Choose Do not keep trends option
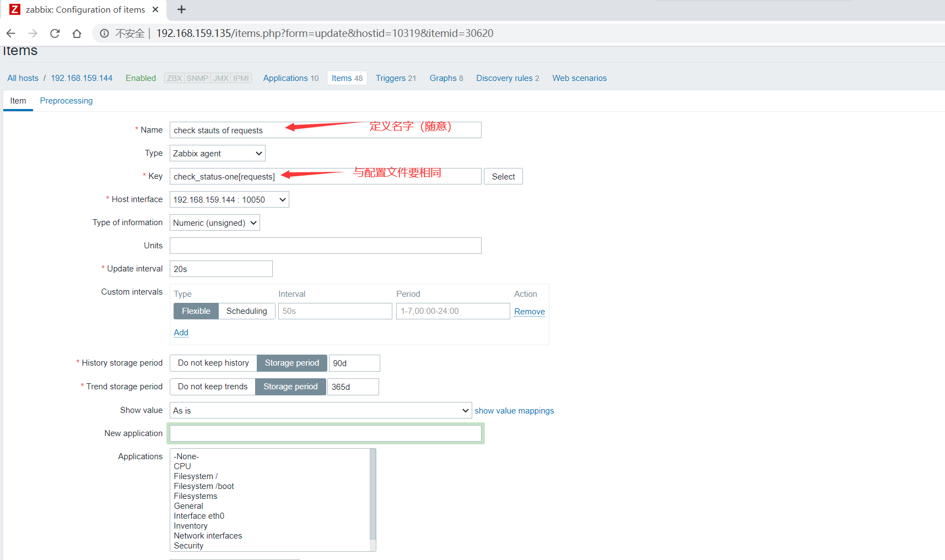The width and height of the screenshot is (945, 560). click(213, 387)
